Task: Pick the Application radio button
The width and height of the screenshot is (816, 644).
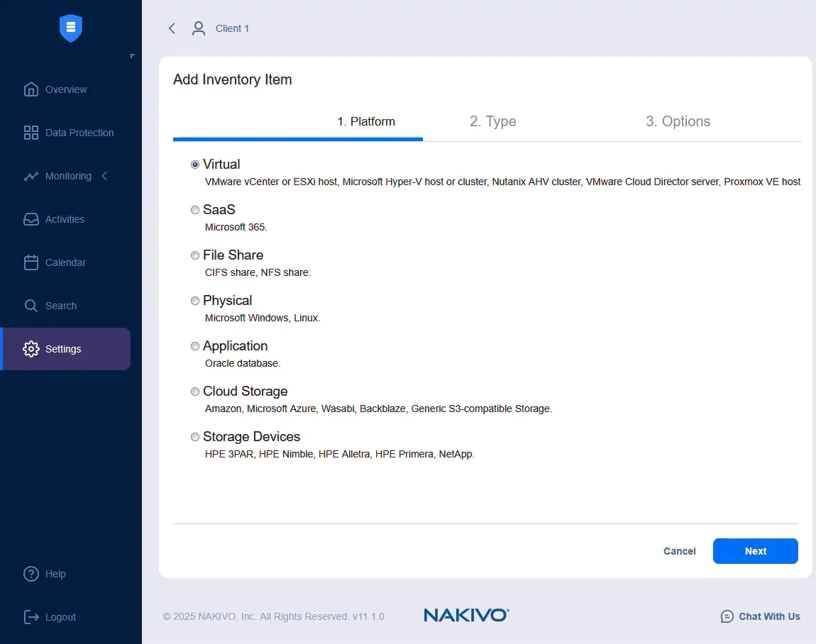Action: [x=195, y=346]
